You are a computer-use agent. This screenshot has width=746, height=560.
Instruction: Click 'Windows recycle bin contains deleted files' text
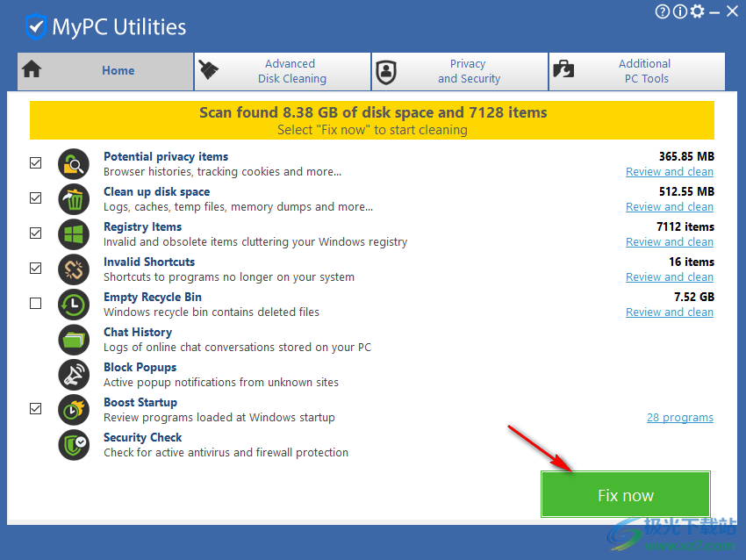(212, 312)
